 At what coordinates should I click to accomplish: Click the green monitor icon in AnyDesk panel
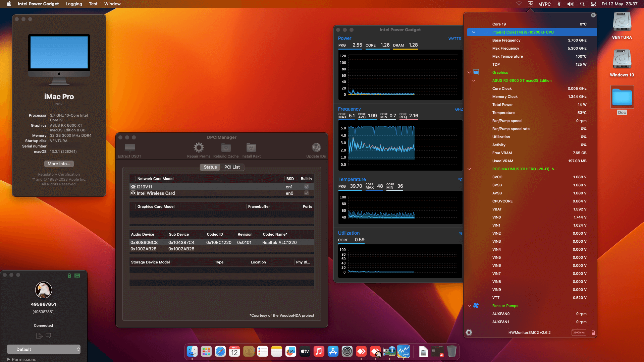coord(77,276)
